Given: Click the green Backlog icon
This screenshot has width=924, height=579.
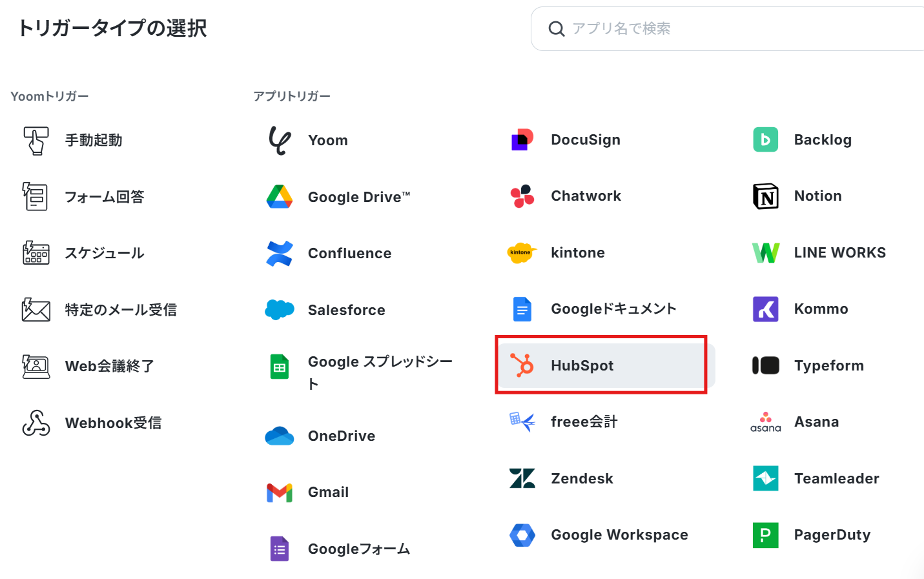Looking at the screenshot, I should [766, 139].
